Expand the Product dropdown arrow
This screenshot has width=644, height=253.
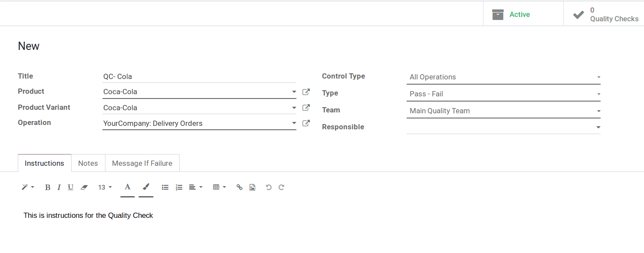pos(294,92)
